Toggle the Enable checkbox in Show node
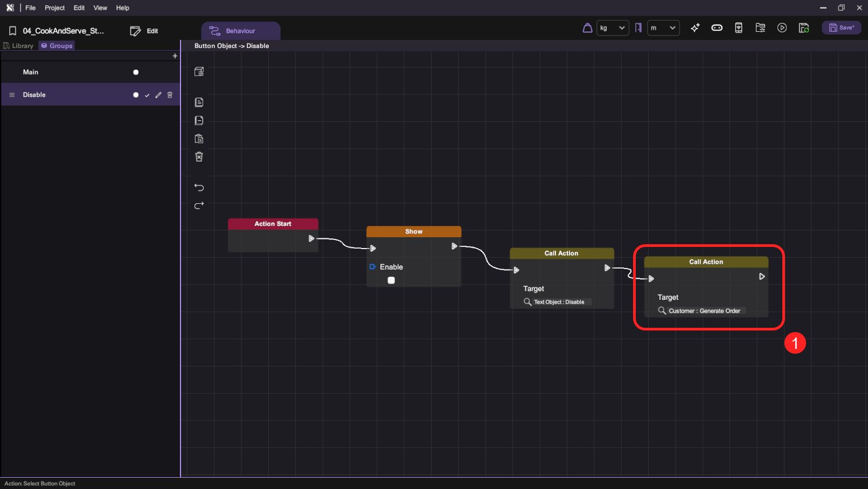 pyautogui.click(x=391, y=280)
